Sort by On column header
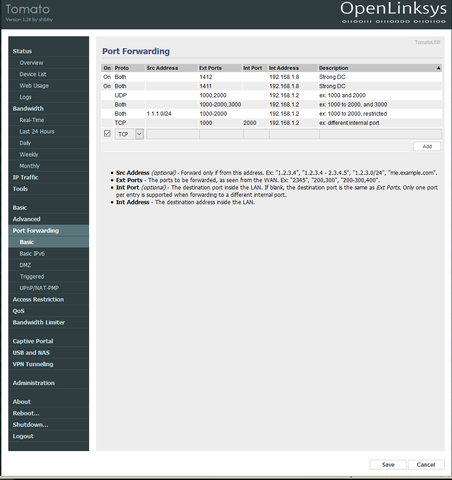The image size is (452, 480). tap(107, 68)
